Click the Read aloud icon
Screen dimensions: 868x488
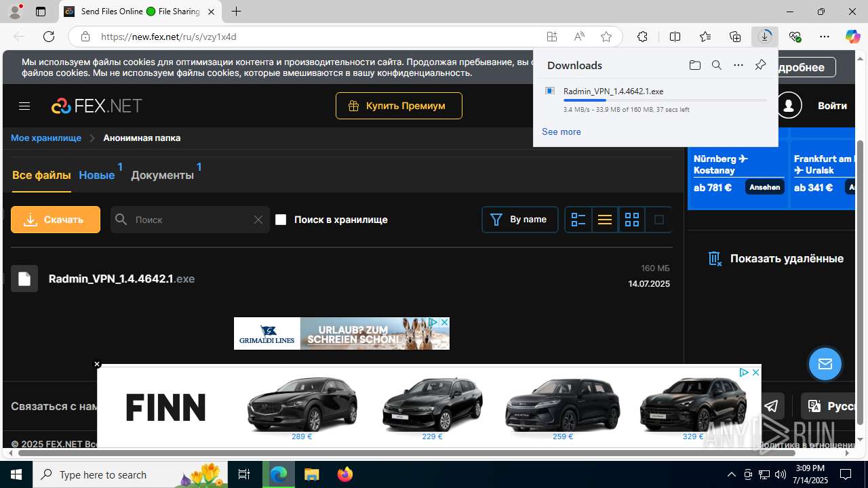(x=579, y=37)
